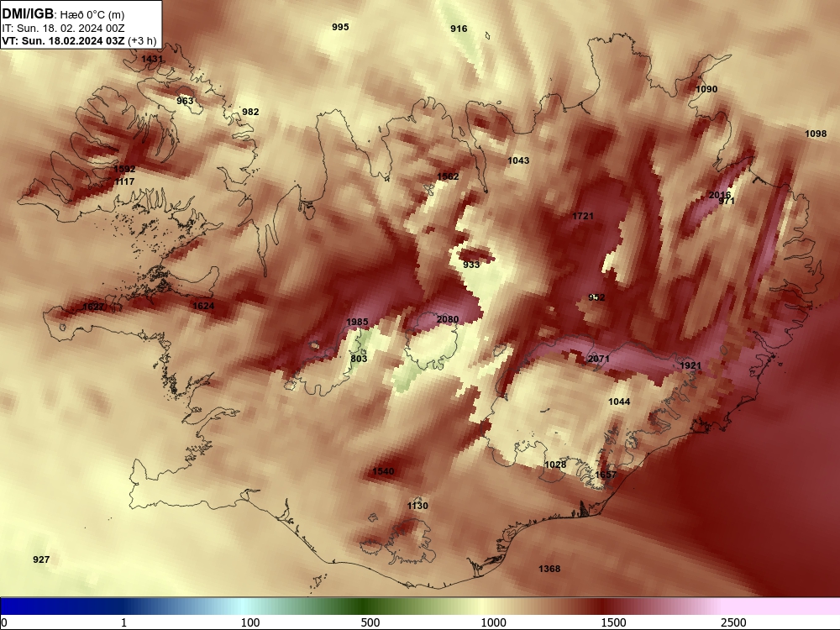The height and width of the screenshot is (630, 840).
Task: Select the 2080 value label
Action: (x=448, y=319)
